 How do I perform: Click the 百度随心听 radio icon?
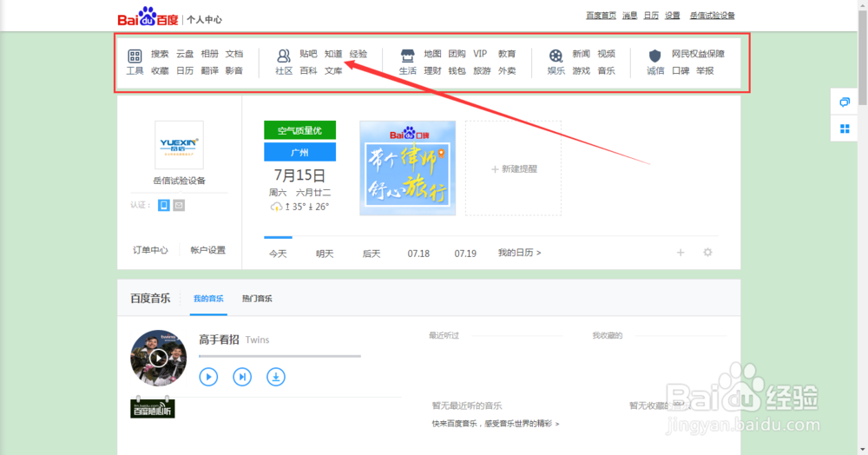click(x=152, y=408)
